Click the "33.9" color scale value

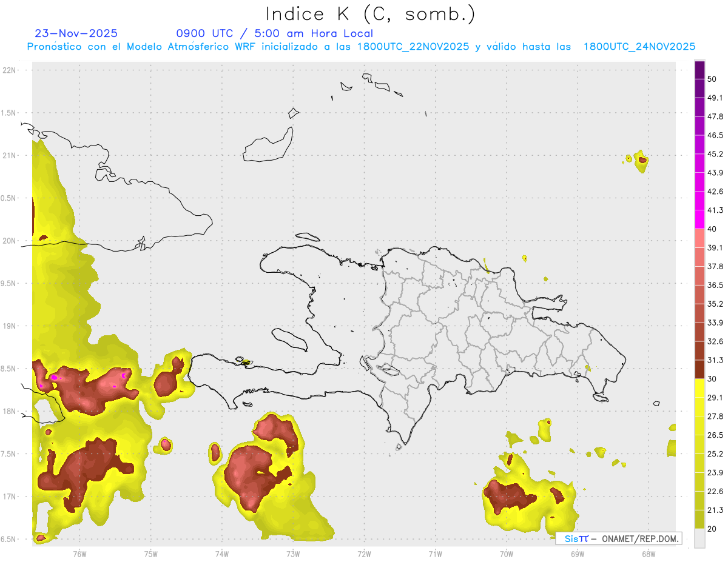click(x=715, y=323)
